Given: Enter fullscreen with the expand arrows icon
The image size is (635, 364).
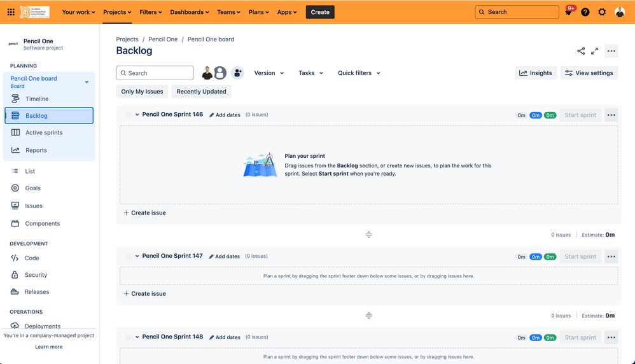Looking at the screenshot, I should pos(594,51).
